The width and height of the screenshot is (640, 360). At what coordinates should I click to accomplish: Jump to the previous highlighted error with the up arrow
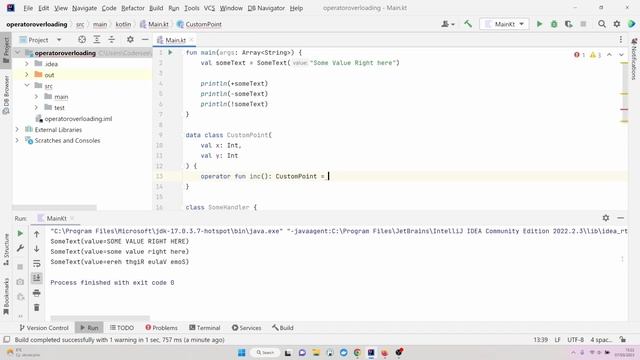pyautogui.click(x=609, y=55)
